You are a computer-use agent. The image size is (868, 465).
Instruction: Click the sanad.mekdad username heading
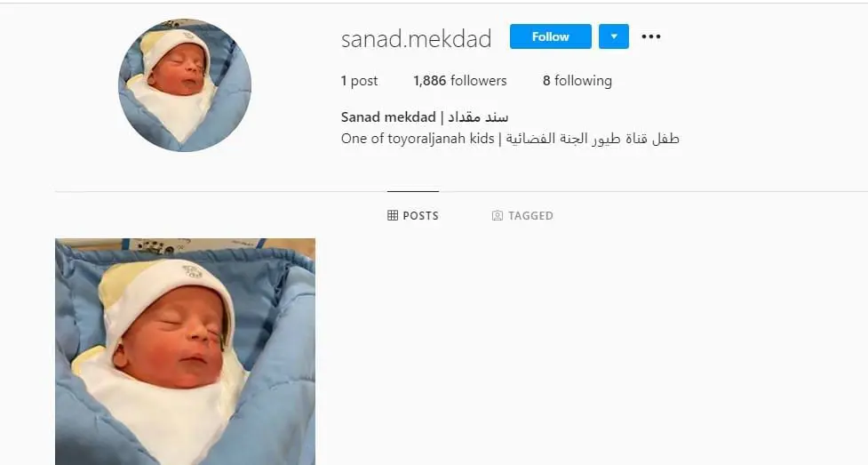[x=417, y=39]
